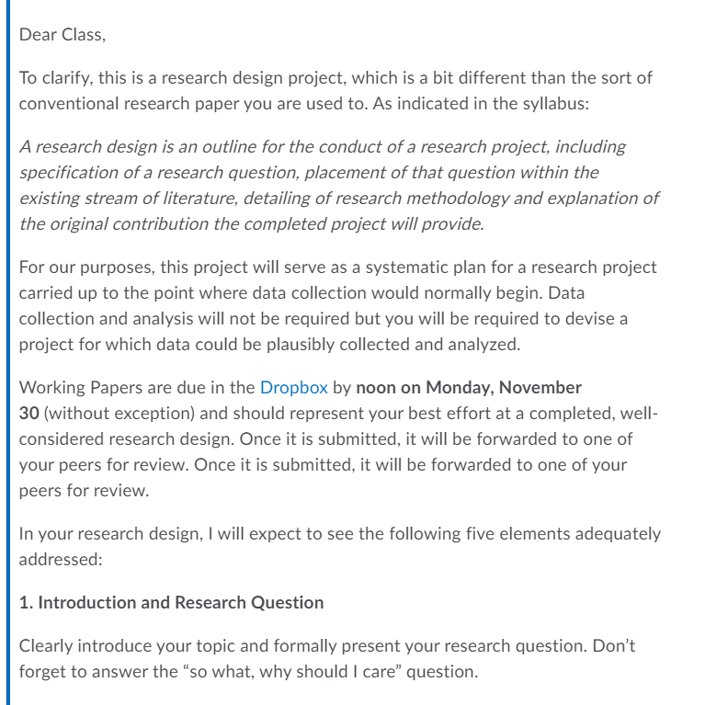Click the 'peers for review.' final paragraph line

[x=84, y=491]
